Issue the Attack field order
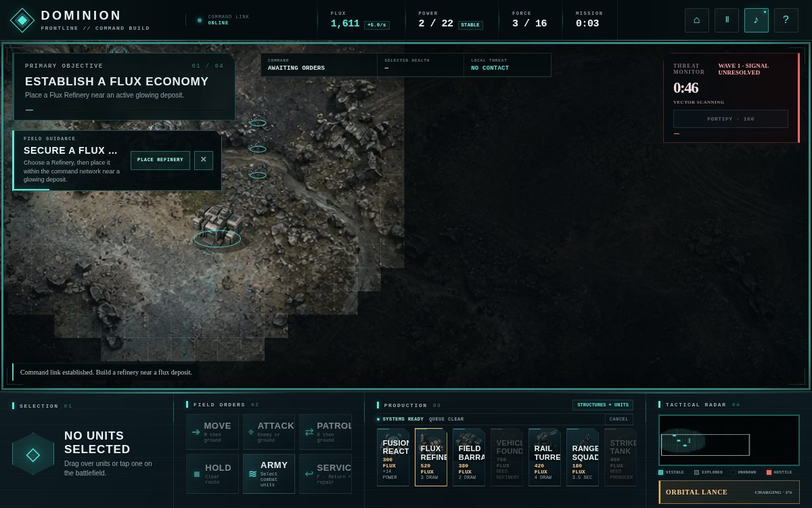Image resolution: width=812 pixels, height=508 pixels. tap(269, 431)
